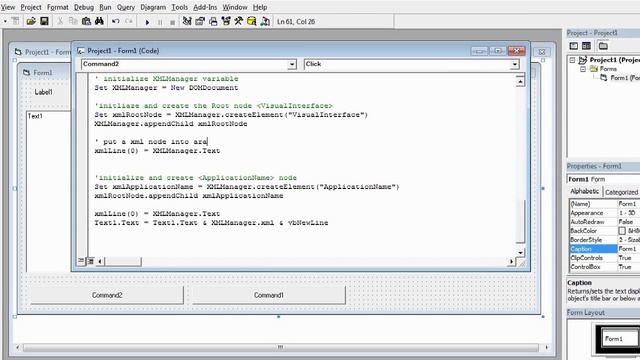Save the project using the floppy disk icon
640x360 pixels.
coord(44,21)
